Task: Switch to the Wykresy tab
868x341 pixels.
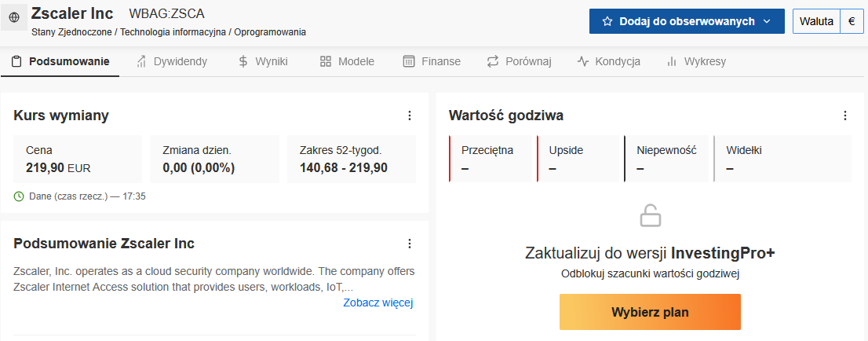Action: 696,61
